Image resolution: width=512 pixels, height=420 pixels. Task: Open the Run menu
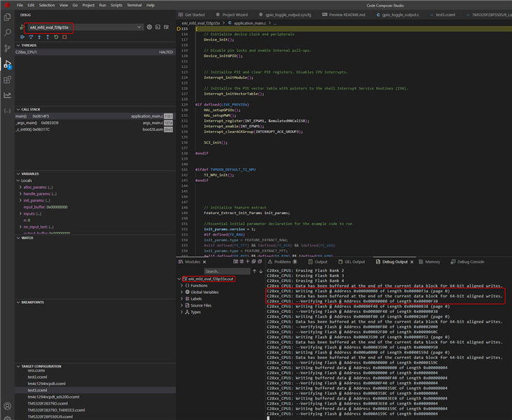(102, 5)
